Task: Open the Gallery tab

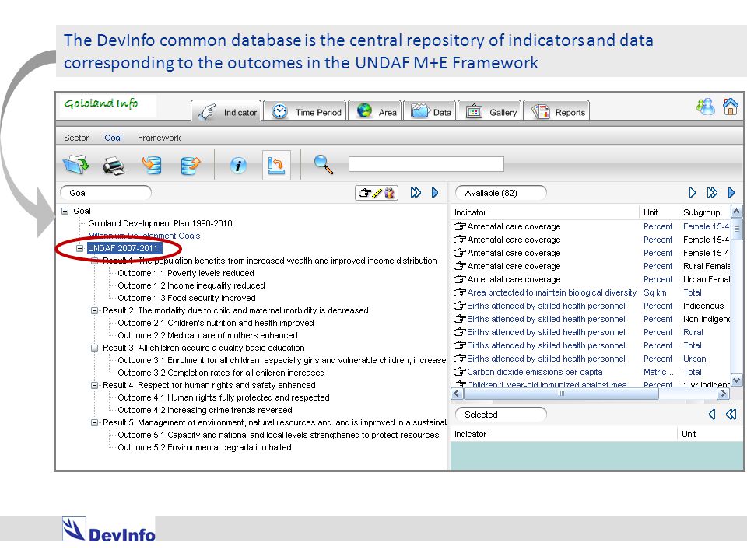Action: pyautogui.click(x=490, y=111)
